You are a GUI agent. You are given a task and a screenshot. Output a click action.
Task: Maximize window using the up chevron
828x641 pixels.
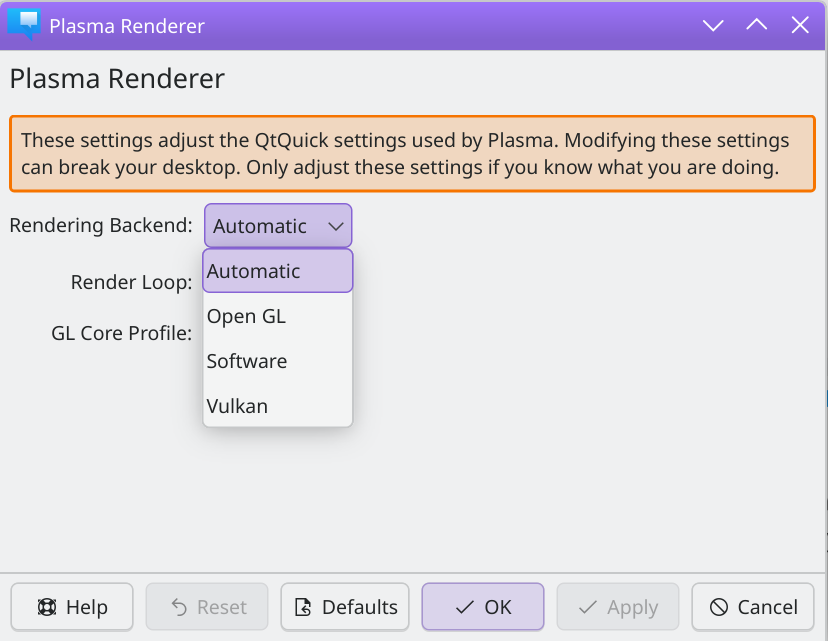pos(757,24)
